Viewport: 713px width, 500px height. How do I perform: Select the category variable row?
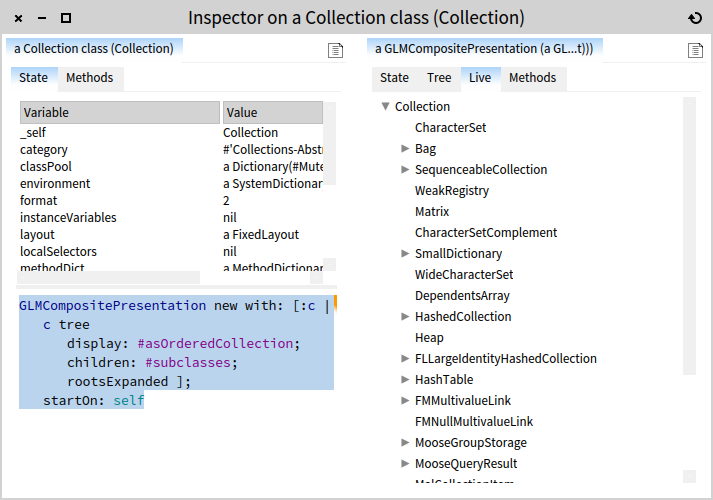coord(171,150)
